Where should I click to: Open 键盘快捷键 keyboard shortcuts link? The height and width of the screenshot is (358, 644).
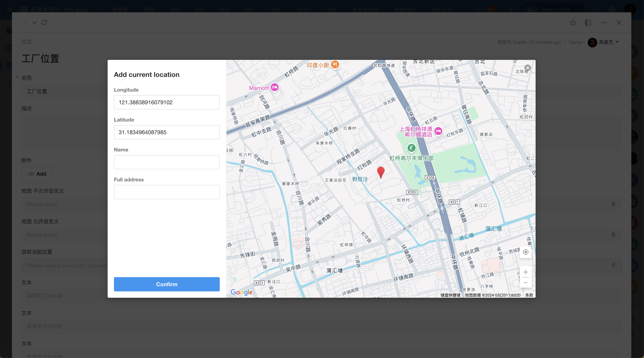coord(450,295)
